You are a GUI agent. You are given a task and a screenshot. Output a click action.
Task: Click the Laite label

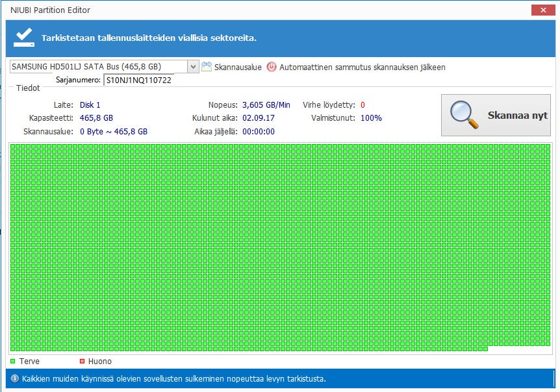pyautogui.click(x=63, y=105)
